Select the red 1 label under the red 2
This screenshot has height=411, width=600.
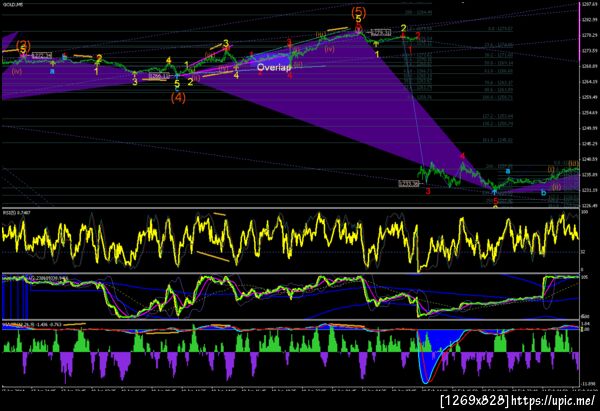(x=410, y=50)
